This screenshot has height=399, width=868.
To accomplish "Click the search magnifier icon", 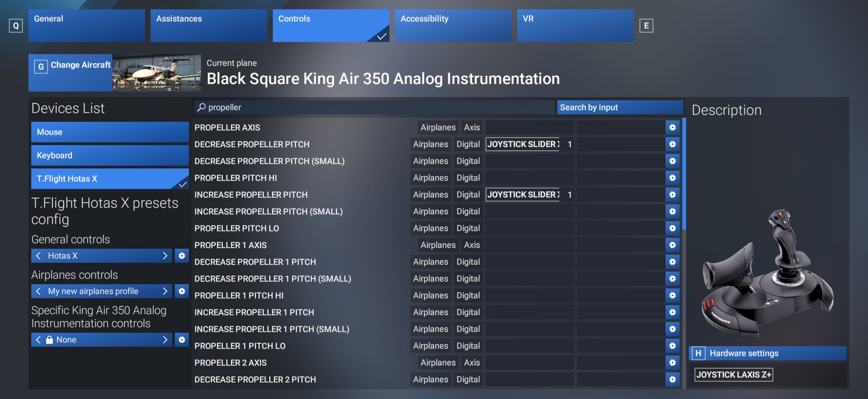I will point(201,107).
